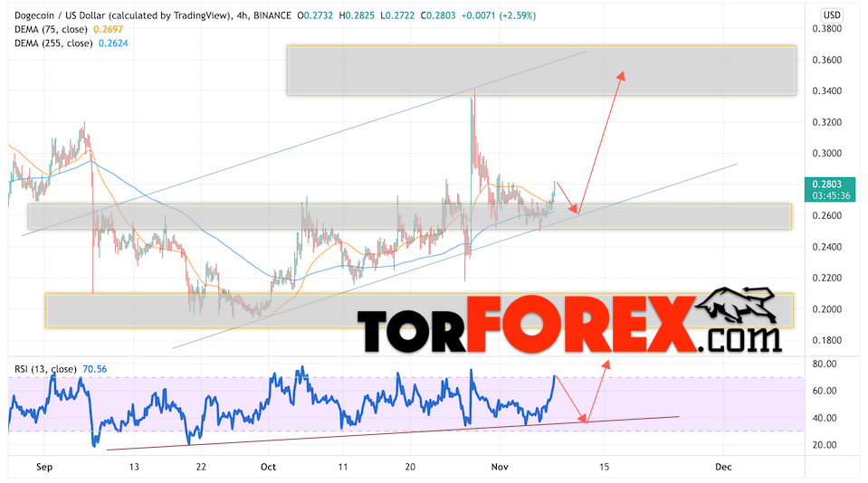
Task: Click the Dec date on time axis
Action: click(723, 467)
